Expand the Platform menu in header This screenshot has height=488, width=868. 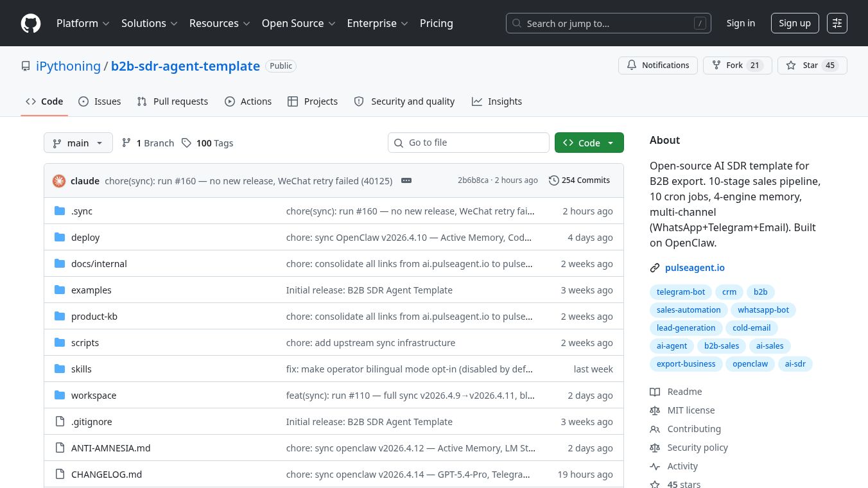coord(83,23)
